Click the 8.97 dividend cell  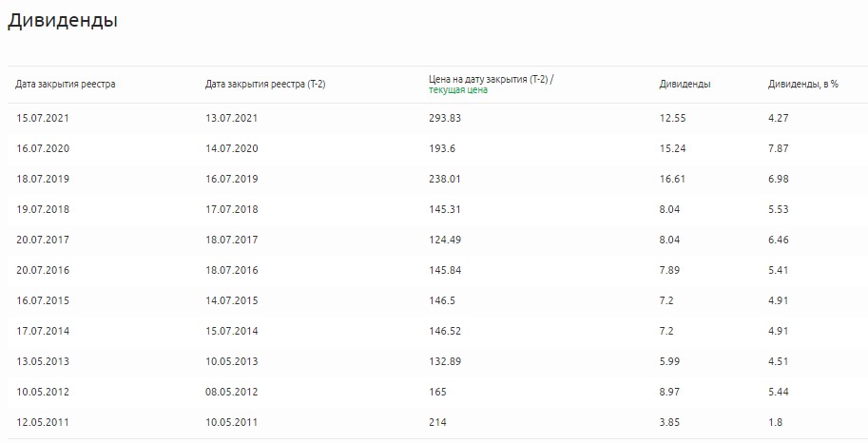[x=669, y=392]
